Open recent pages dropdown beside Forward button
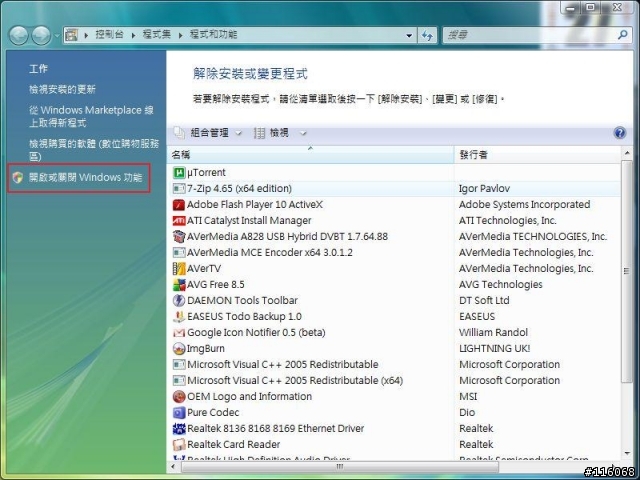Viewport: 640px width, 480px height. point(56,36)
